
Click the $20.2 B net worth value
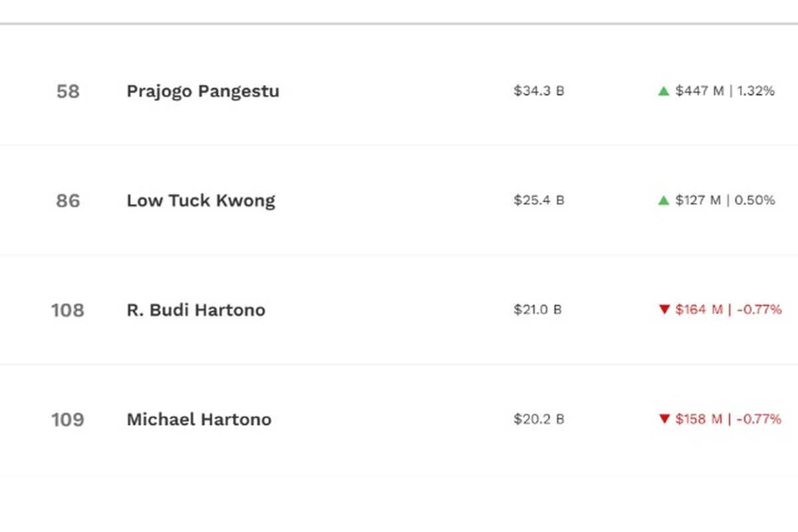pos(539,419)
